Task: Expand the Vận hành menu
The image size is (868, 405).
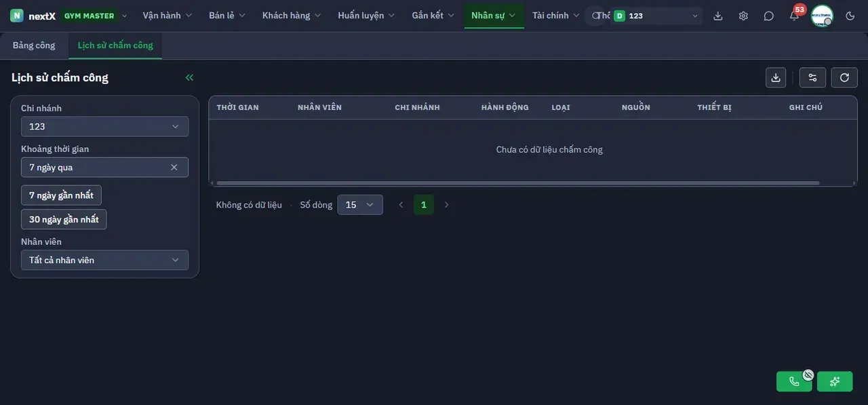Action: click(167, 16)
